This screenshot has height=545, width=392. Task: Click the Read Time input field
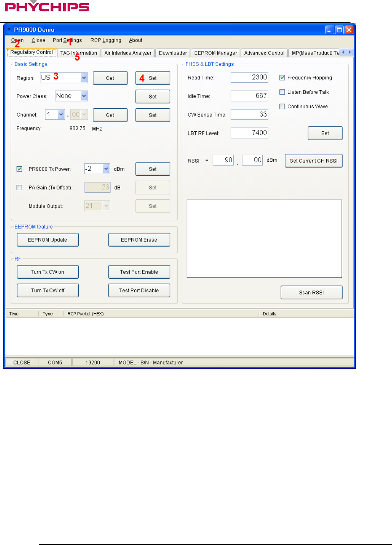click(x=249, y=77)
